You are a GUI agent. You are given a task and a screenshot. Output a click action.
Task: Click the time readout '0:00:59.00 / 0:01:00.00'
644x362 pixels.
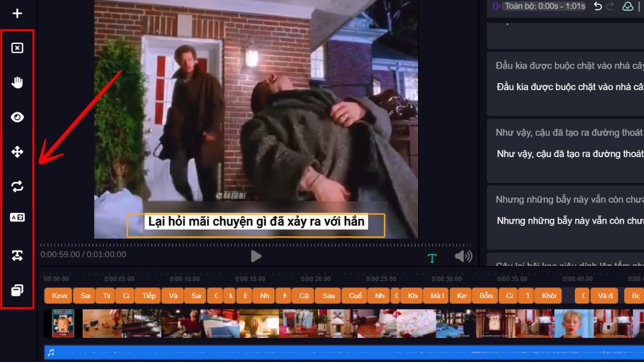pos(83,254)
